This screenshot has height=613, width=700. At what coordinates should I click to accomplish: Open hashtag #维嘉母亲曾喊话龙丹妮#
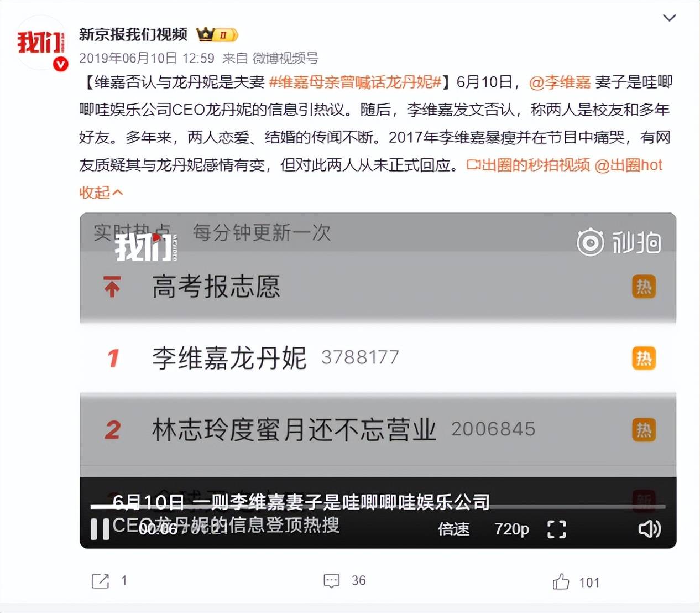pyautogui.click(x=355, y=82)
